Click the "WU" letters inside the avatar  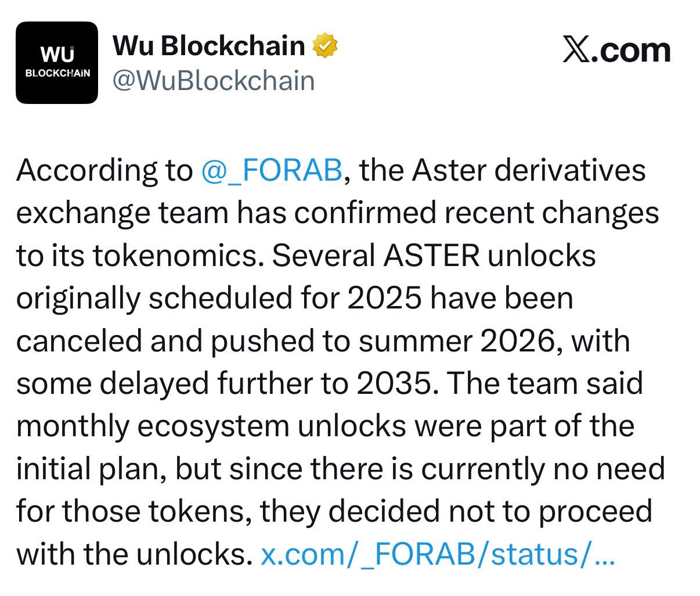point(57,55)
